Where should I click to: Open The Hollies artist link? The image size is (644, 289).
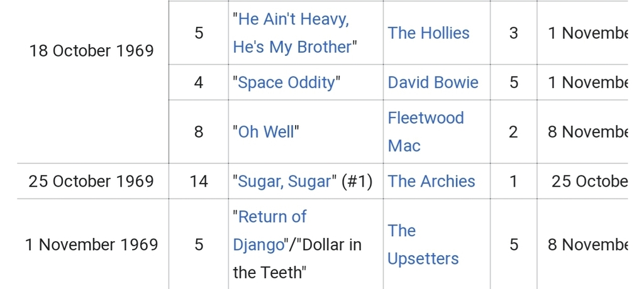point(428,33)
